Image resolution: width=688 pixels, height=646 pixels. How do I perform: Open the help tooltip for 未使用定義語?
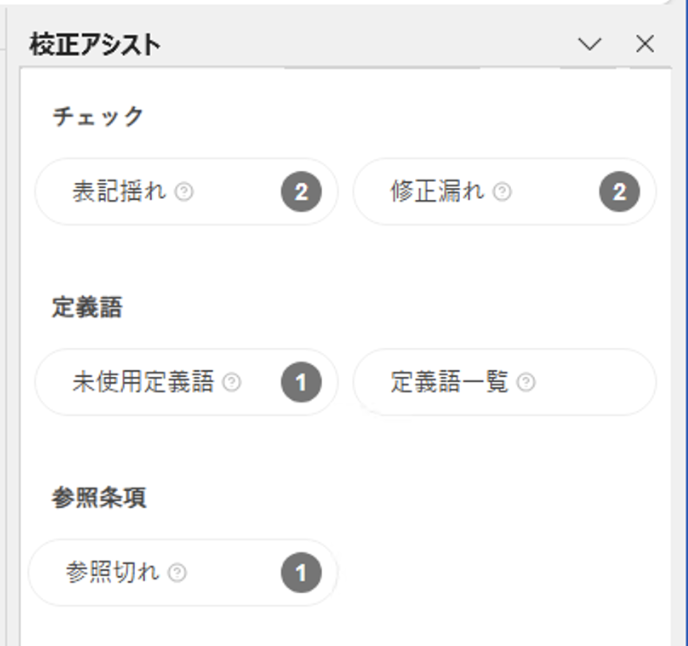[232, 382]
